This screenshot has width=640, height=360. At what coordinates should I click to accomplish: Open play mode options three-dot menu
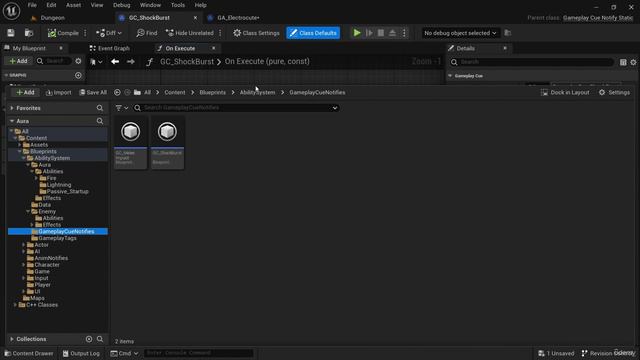[x=404, y=33]
